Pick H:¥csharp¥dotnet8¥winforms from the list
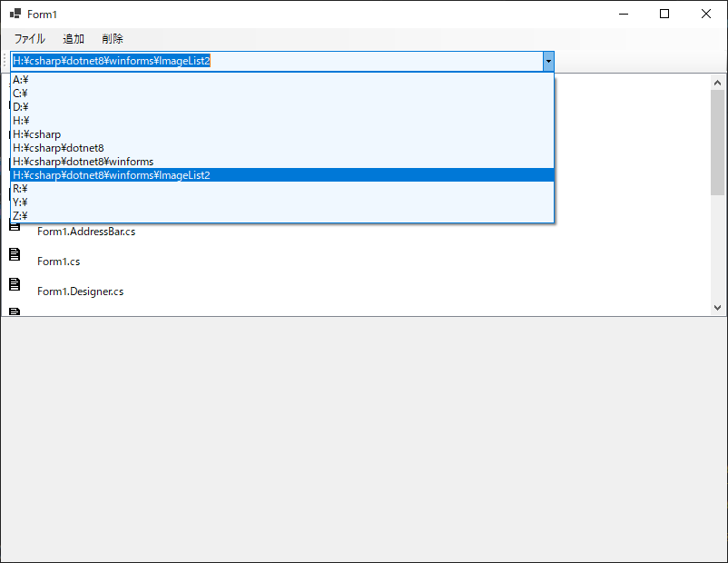The height and width of the screenshot is (563, 728). 282,162
